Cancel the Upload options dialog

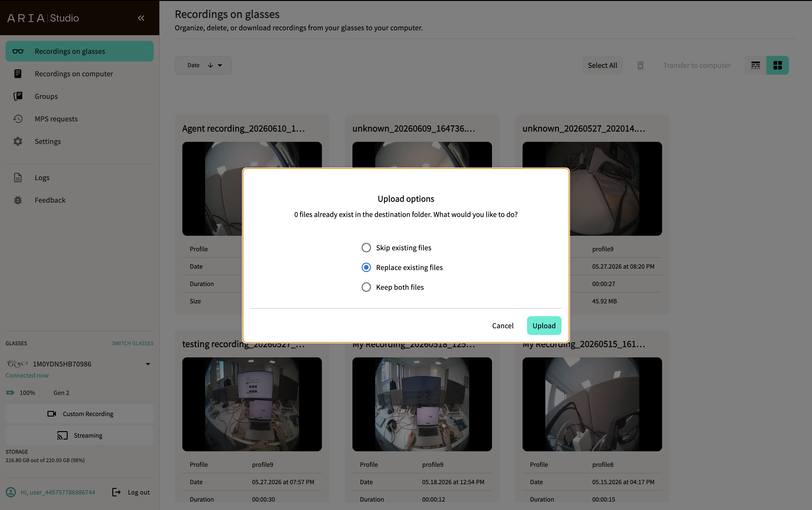pos(502,326)
